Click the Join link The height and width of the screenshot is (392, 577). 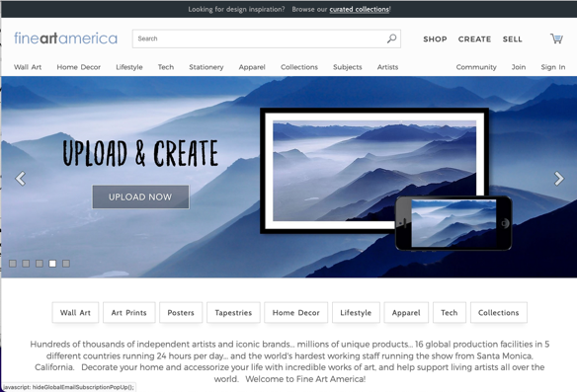pyautogui.click(x=519, y=67)
